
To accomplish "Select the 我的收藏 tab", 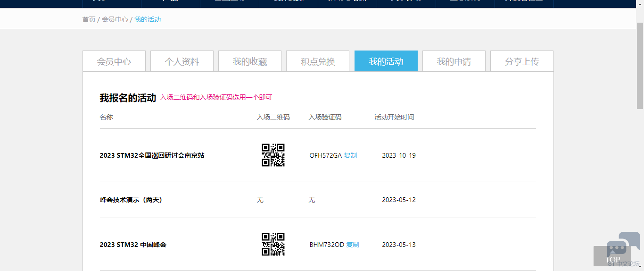I will pos(250,61).
